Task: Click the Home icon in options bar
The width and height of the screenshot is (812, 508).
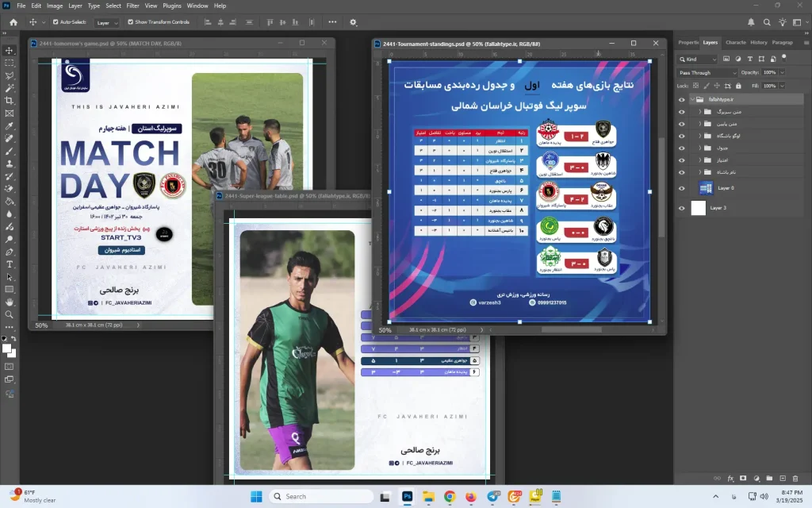Action: [x=13, y=22]
